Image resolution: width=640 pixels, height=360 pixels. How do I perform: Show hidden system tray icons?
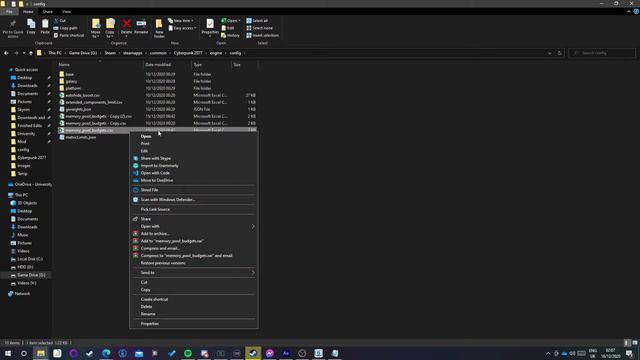pos(548,353)
